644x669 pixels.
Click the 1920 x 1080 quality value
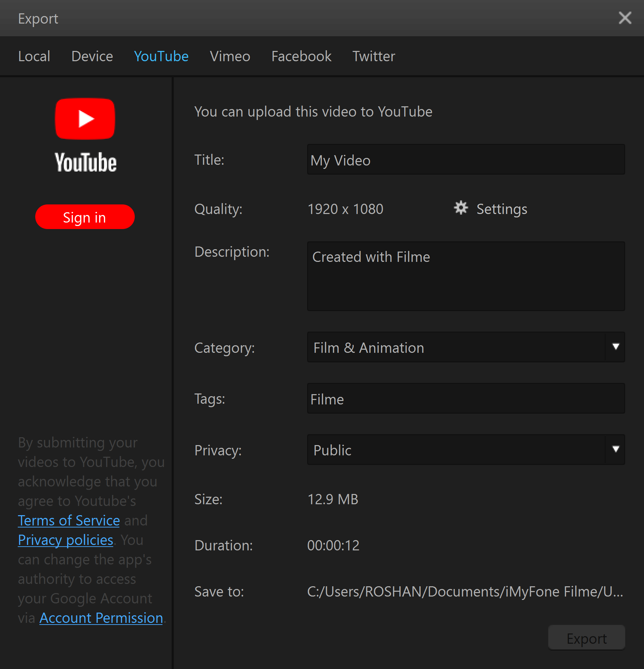click(345, 209)
